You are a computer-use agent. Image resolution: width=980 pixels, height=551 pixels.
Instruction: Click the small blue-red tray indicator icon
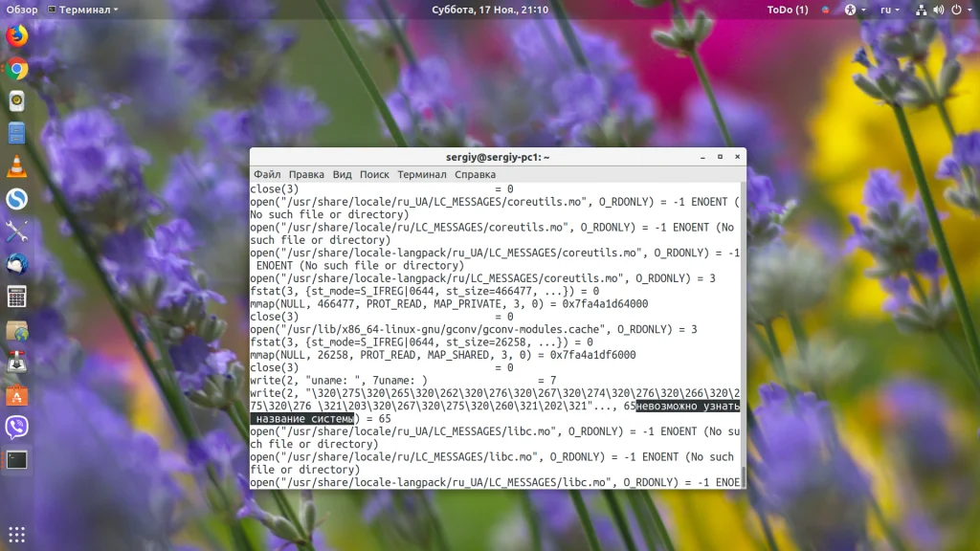[826, 10]
